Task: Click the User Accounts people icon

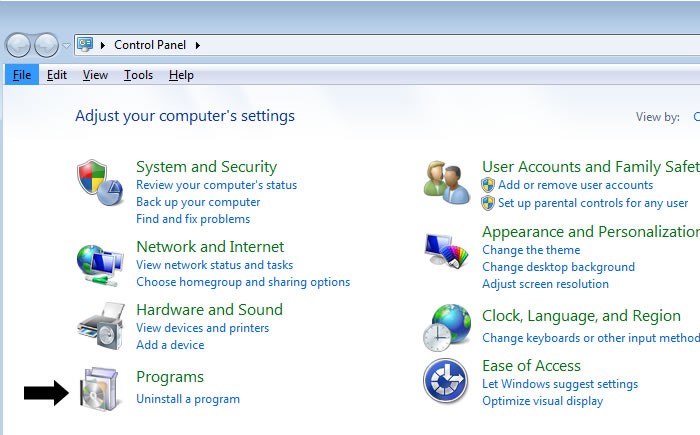Action: (x=447, y=183)
